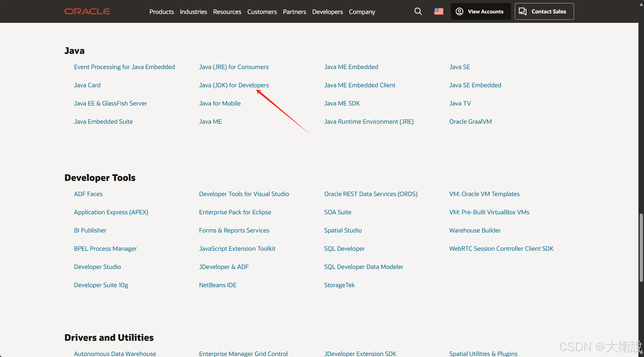This screenshot has height=357, width=644.
Task: Open the Products menu
Action: (x=162, y=12)
